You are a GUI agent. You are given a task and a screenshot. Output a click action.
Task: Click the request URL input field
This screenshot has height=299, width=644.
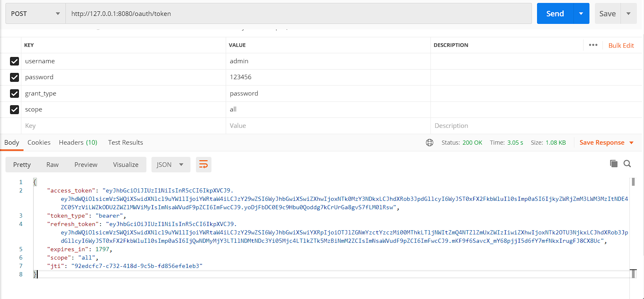299,13
